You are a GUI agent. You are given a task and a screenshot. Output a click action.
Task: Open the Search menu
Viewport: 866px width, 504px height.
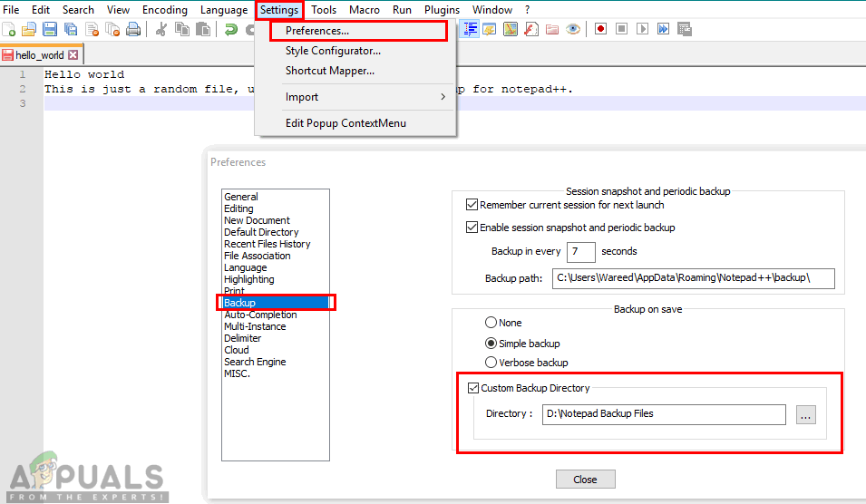pos(78,10)
